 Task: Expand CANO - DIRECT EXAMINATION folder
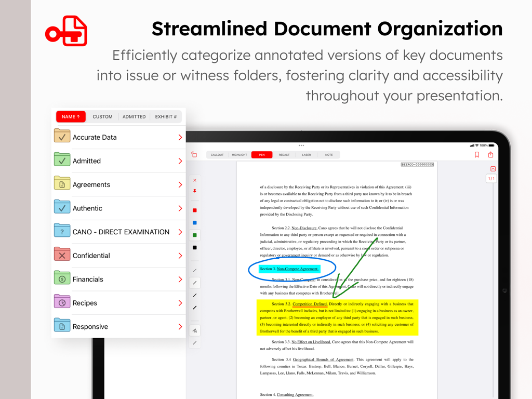pyautogui.click(x=180, y=232)
